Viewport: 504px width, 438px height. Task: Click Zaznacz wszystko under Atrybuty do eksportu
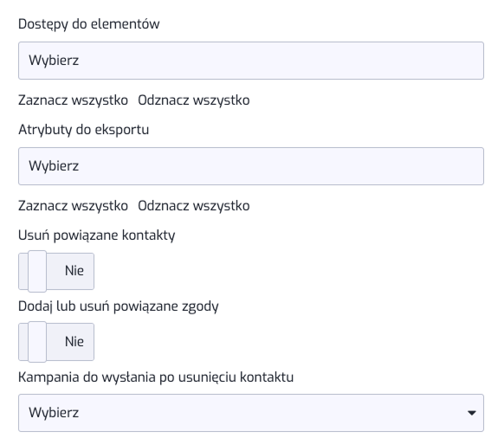click(73, 206)
